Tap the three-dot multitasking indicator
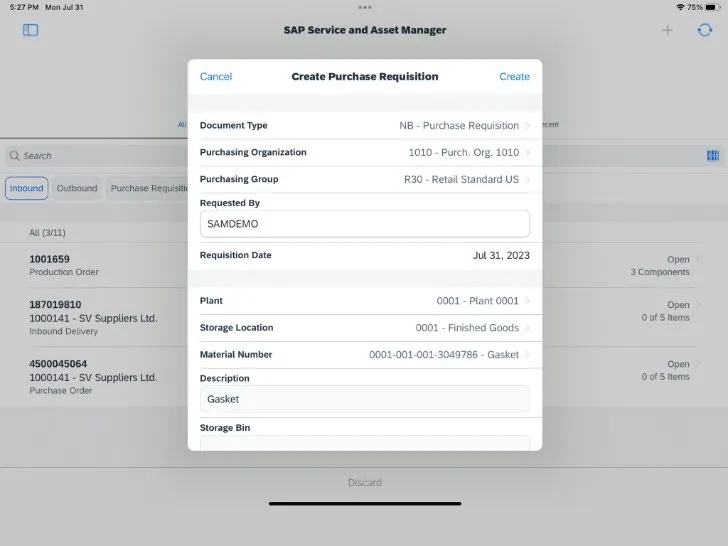Screen dimensions: 728x546 point(364,7)
